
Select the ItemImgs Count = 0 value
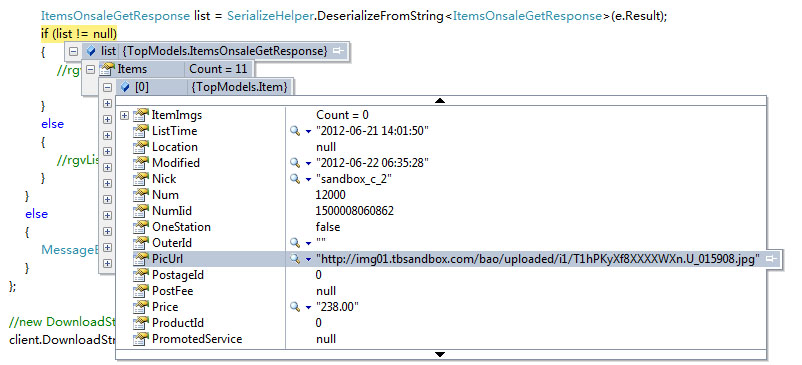[x=342, y=115]
